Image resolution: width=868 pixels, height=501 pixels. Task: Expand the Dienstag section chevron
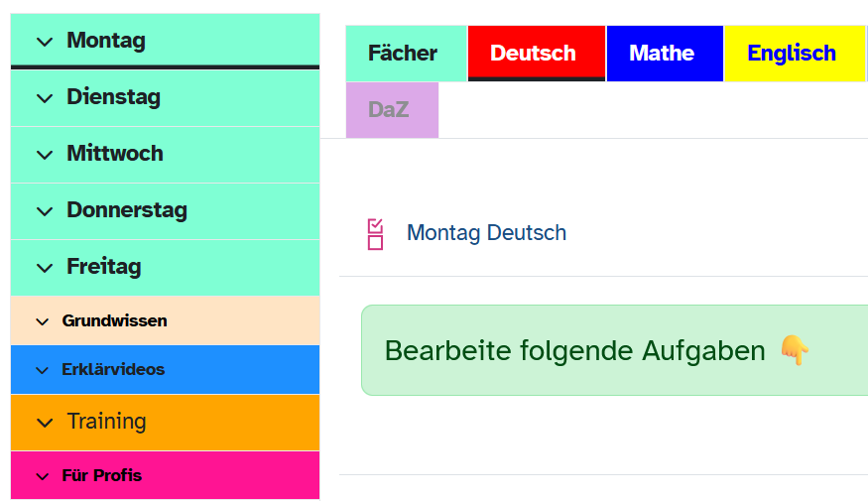pos(44,98)
